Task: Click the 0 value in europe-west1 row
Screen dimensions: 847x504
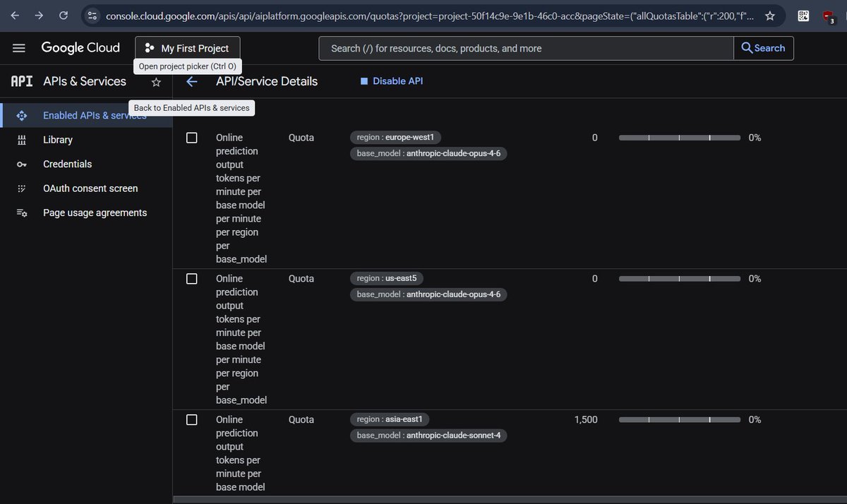Action: tap(595, 138)
